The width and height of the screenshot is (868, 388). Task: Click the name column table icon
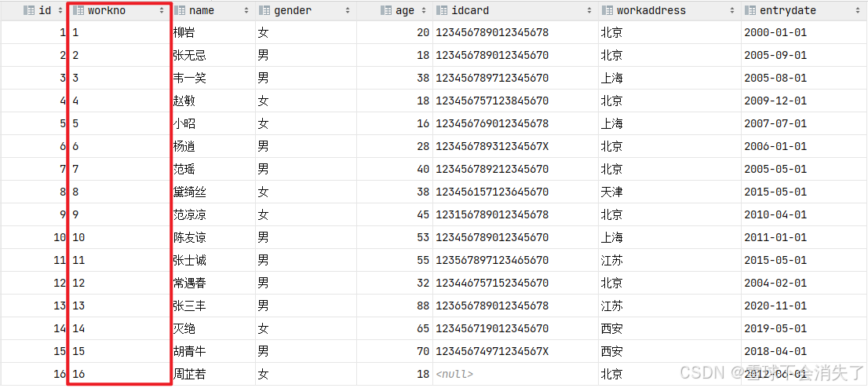(180, 10)
